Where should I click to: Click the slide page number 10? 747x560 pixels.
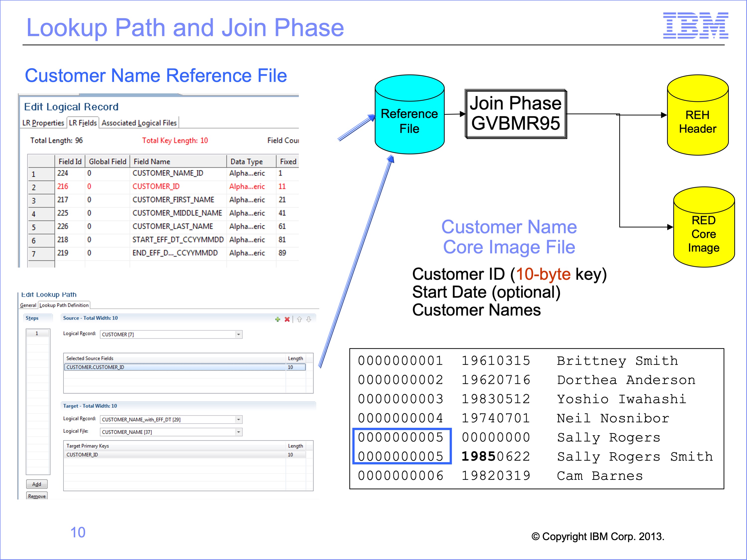click(78, 532)
